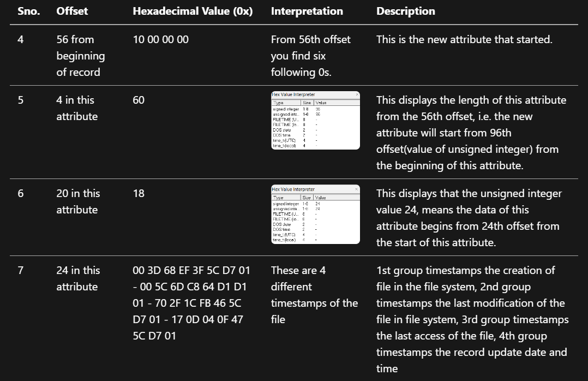Sort by the Value column header
This screenshot has width=588, height=381.
pyautogui.click(x=321, y=103)
